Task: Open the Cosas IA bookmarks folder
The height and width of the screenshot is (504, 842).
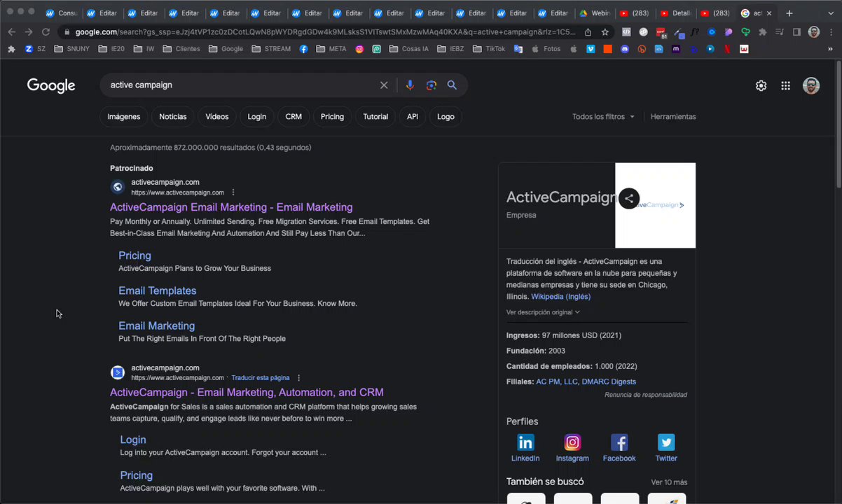Action: 409,49
